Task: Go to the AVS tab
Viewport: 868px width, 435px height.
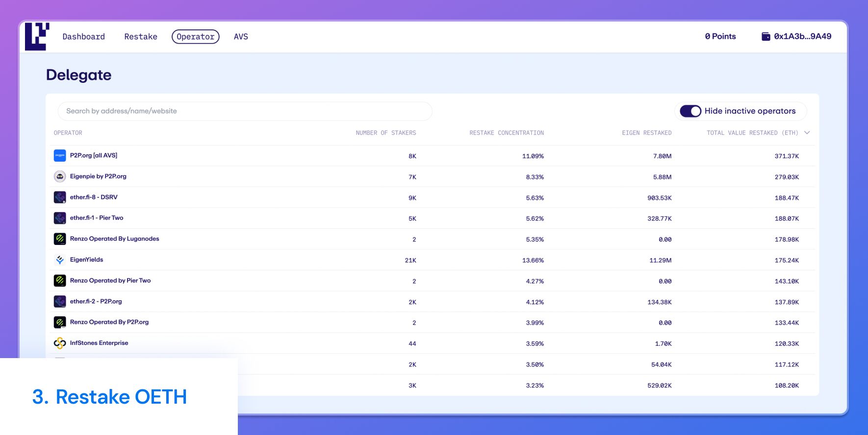Action: pos(241,37)
